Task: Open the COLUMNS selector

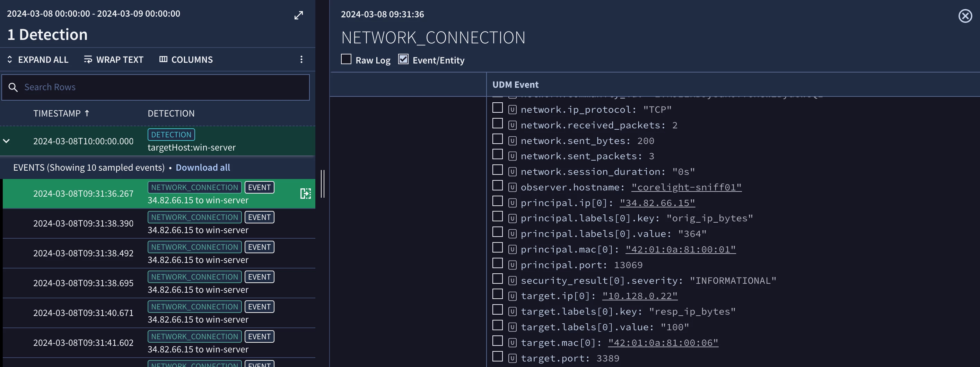Action: point(186,60)
